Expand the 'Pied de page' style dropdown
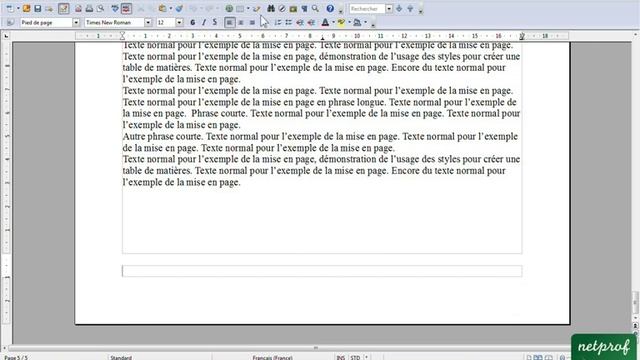The width and height of the screenshot is (640, 360). (76, 22)
